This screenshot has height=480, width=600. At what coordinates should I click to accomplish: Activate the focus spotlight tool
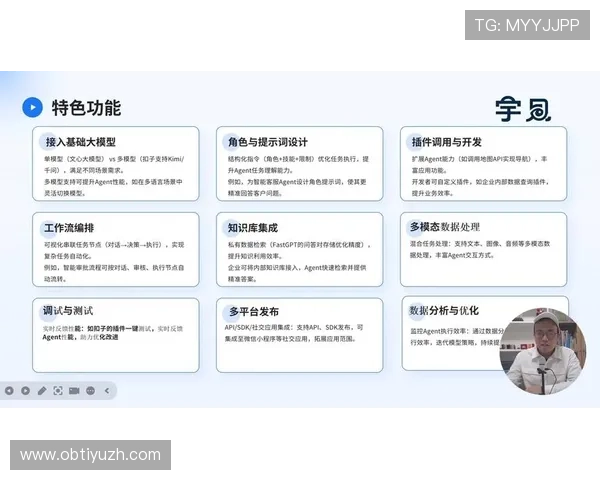coord(58,391)
